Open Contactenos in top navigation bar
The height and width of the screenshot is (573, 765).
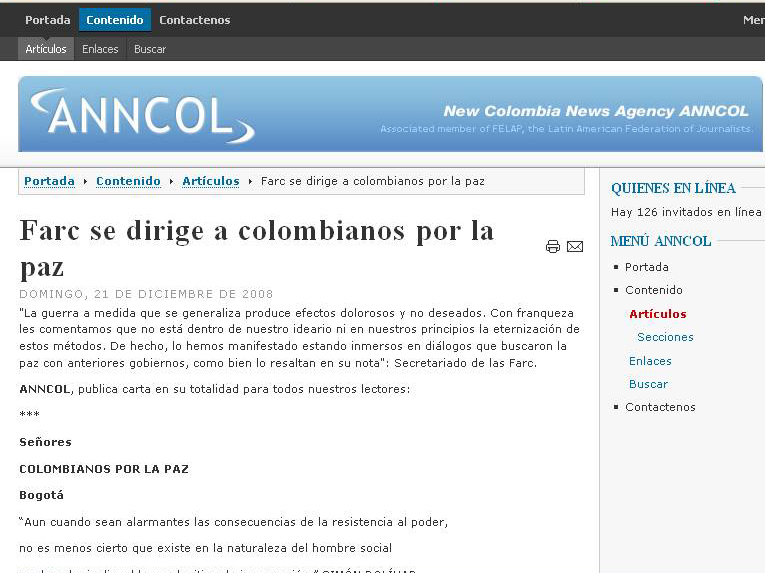pos(195,20)
